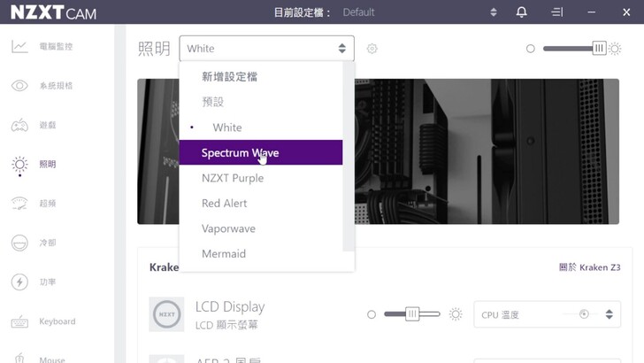This screenshot has width=644, height=363.
Task: Go to 系統規格 specs label
Action: coord(56,86)
